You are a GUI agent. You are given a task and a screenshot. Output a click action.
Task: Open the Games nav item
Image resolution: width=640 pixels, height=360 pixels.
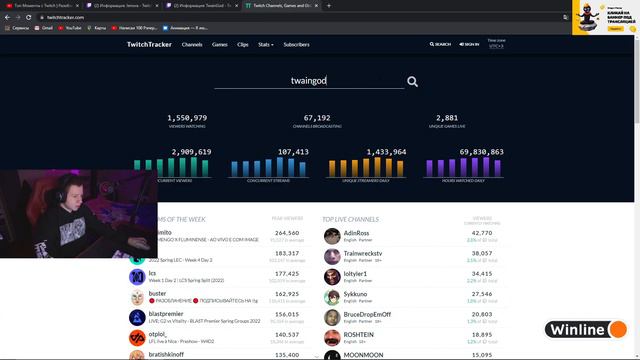click(x=220, y=44)
